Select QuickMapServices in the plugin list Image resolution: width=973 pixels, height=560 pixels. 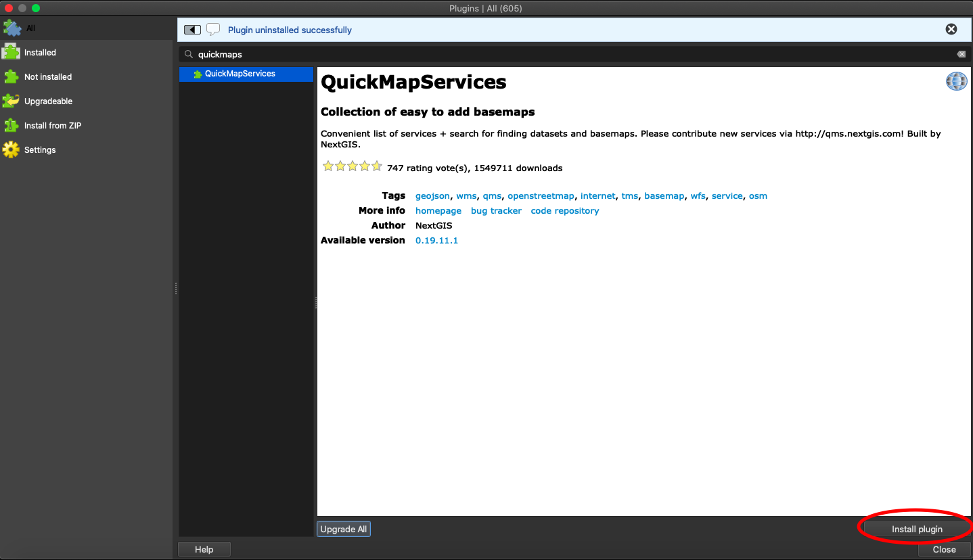pyautogui.click(x=240, y=74)
